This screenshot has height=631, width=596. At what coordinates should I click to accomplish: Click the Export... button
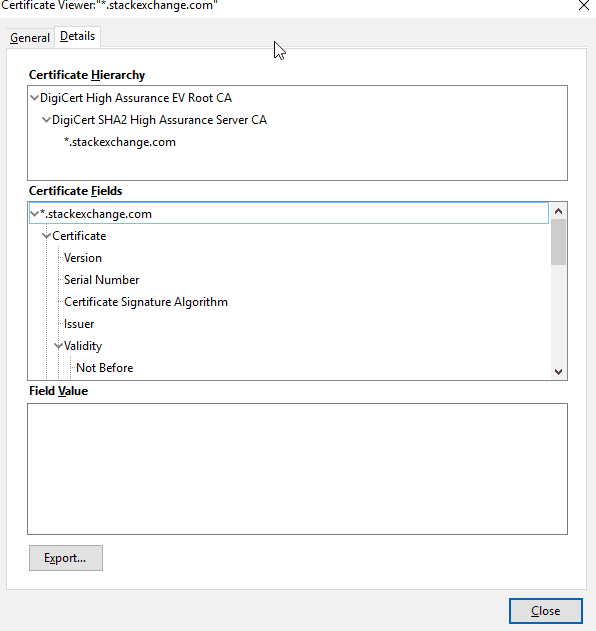tap(66, 558)
